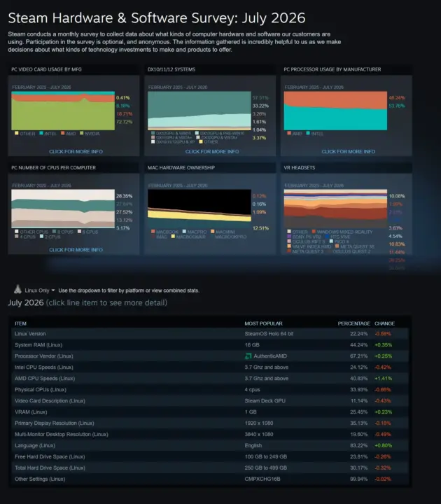The width and height of the screenshot is (441, 504).
Task: Click 'Click for more info' under DX10/11/12 Systems
Action: click(x=212, y=151)
